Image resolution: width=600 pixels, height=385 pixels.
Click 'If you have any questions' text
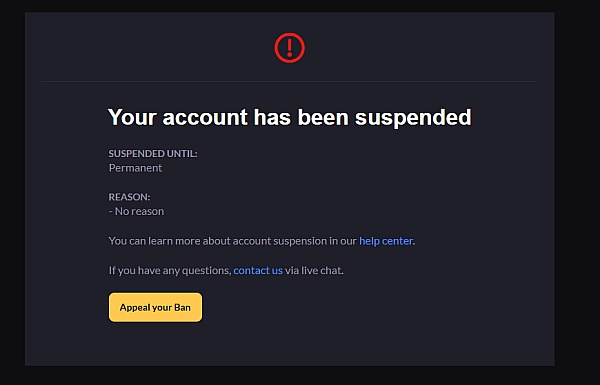[170, 270]
